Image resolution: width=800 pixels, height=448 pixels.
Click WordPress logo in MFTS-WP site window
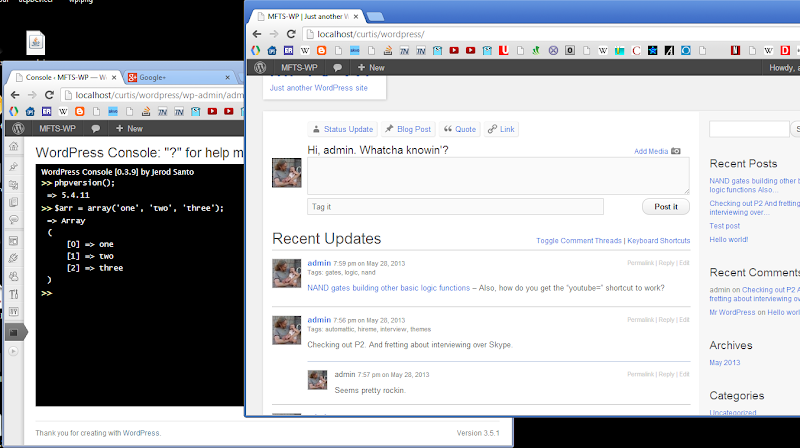point(260,67)
